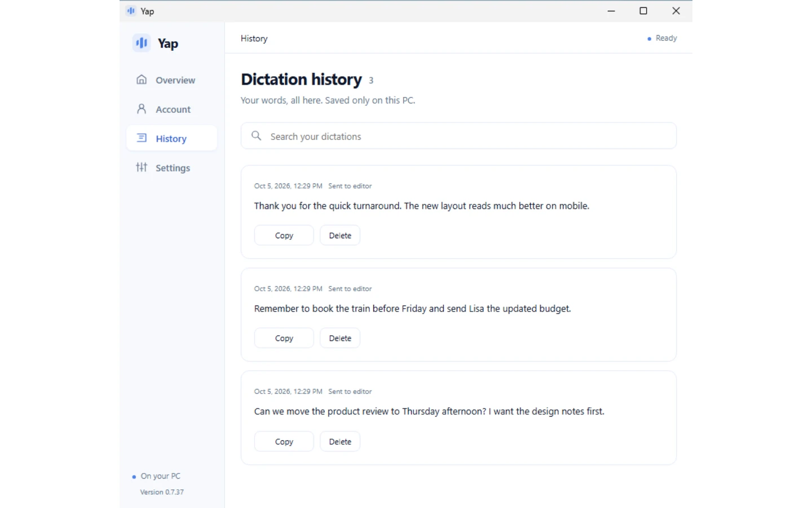
Task: Click the 'Dictation history' heading
Action: tap(301, 80)
